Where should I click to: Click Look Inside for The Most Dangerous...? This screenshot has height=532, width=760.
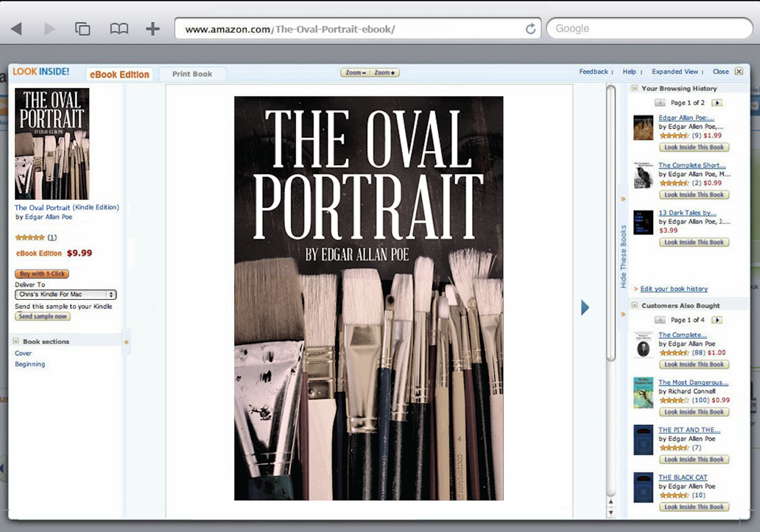[694, 412]
